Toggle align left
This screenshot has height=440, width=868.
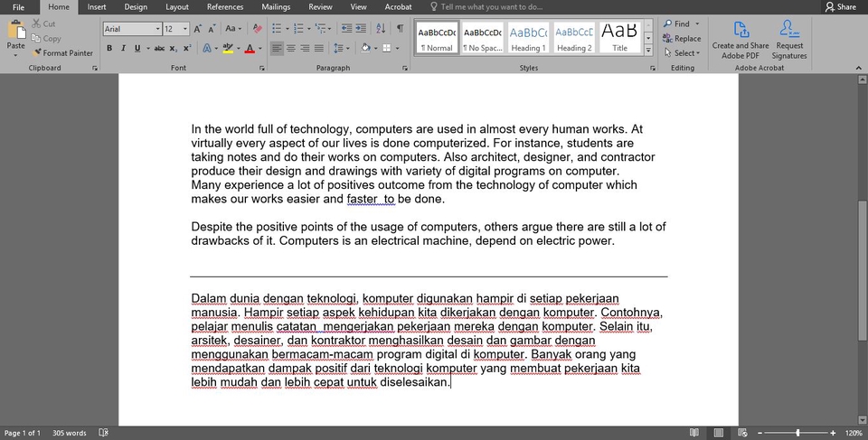(277, 48)
